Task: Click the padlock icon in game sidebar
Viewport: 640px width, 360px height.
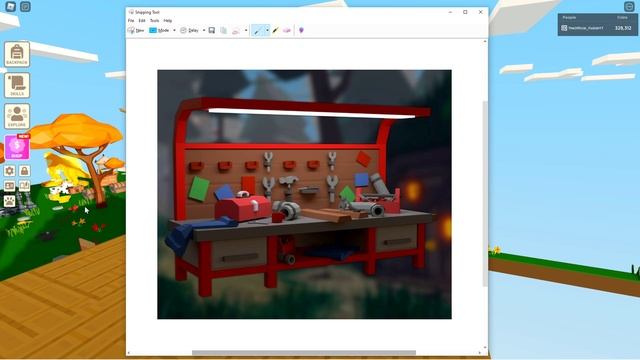Action: [x=24, y=171]
